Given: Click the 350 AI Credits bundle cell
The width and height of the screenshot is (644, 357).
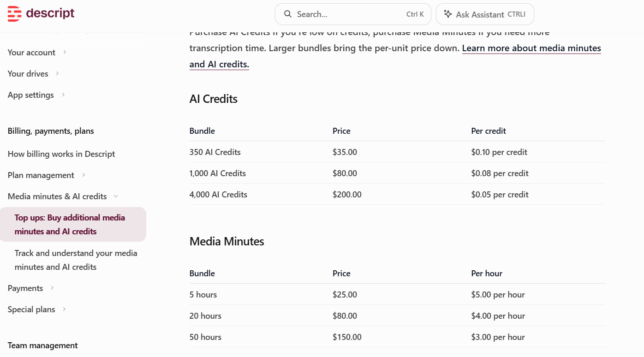Looking at the screenshot, I should [x=215, y=152].
